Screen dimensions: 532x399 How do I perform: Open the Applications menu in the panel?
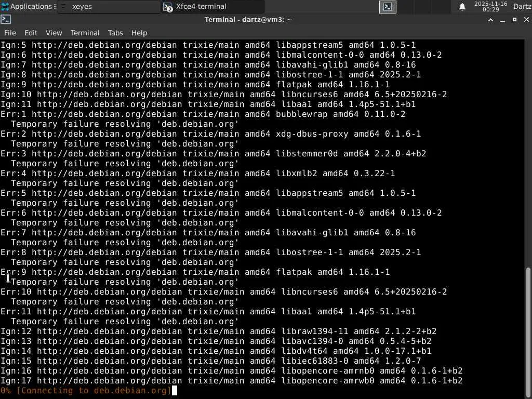(28, 6)
